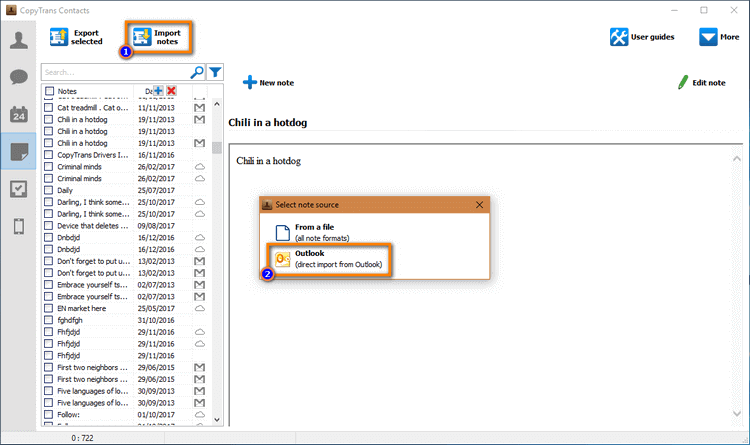
Task: Open the Contacts section in the sidebar
Action: point(19,40)
